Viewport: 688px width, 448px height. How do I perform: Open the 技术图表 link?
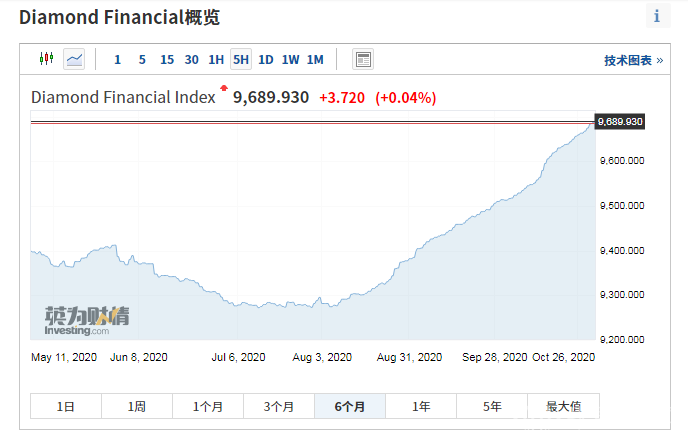[x=633, y=60]
